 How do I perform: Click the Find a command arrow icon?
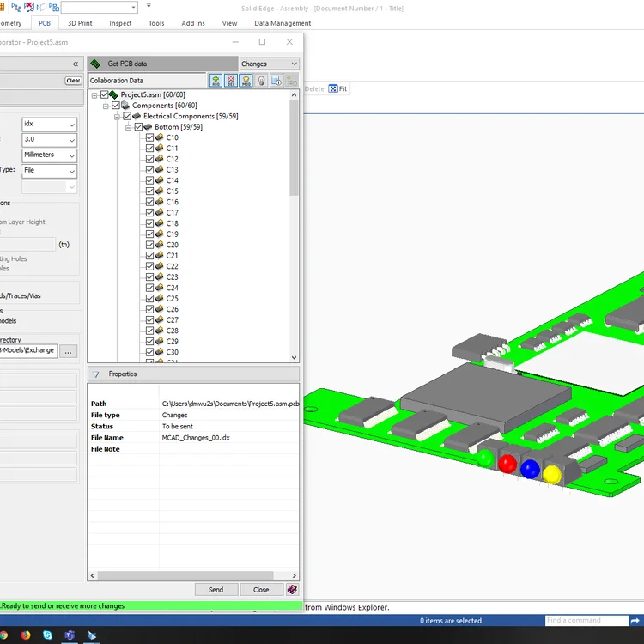pyautogui.click(x=635, y=620)
